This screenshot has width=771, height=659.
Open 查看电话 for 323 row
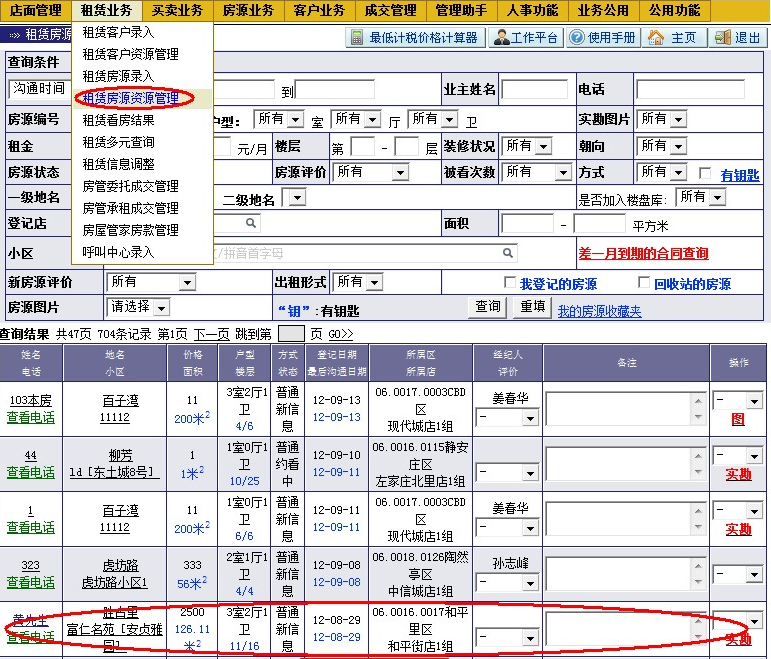(x=30, y=582)
